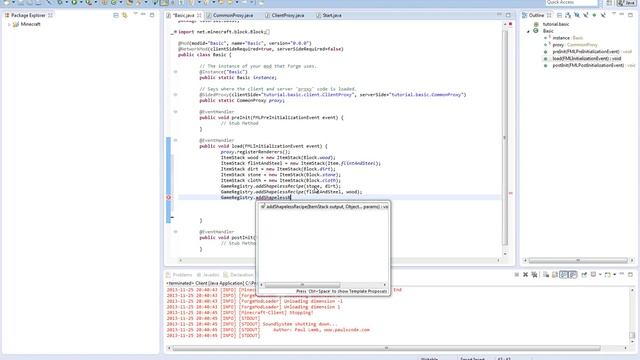
Task: Click autocomplete popup horizontal scrollbar
Action: pos(302,285)
